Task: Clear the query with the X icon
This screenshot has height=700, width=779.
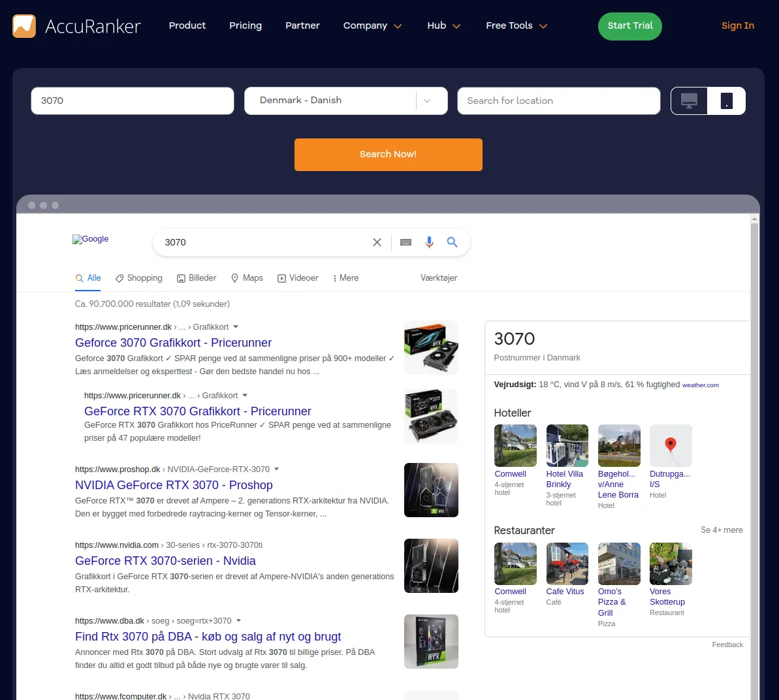Action: click(377, 242)
